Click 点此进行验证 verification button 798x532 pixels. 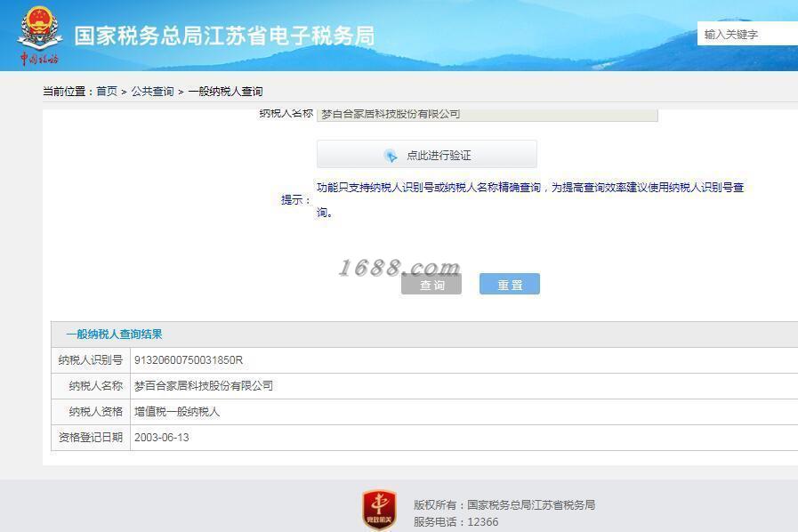426,154
